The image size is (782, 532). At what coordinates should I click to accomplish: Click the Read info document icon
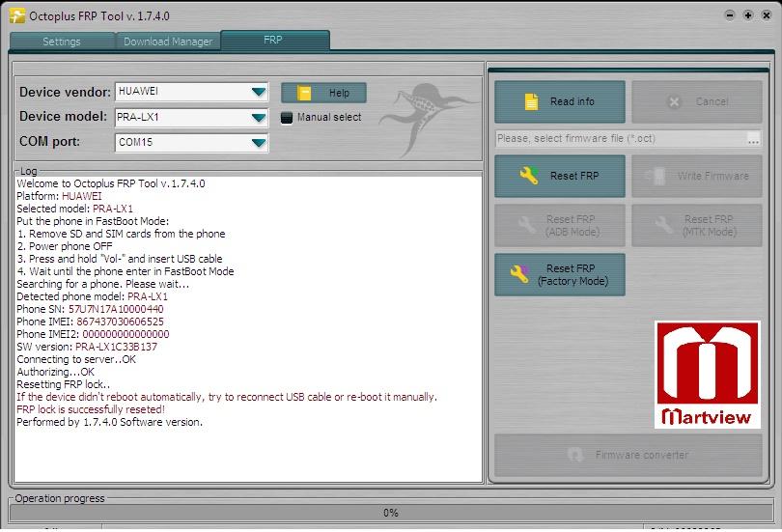[530, 101]
